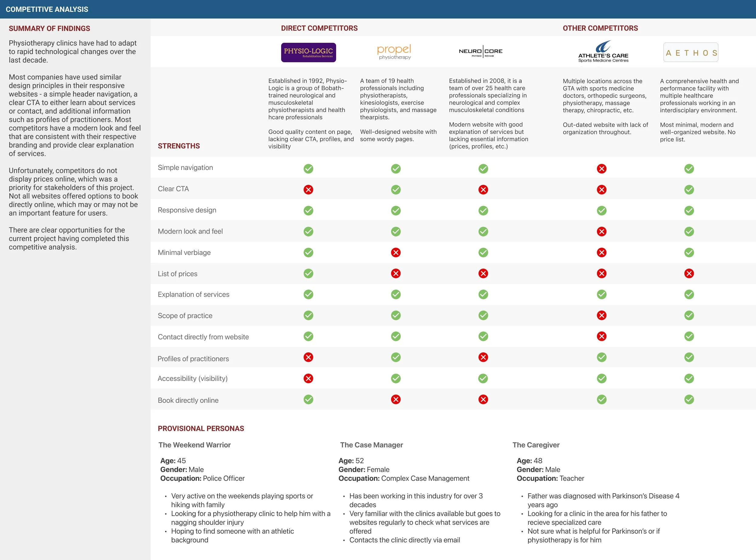
Task: Click Propel green check for Profiles of practitioners
Action: 396,357
